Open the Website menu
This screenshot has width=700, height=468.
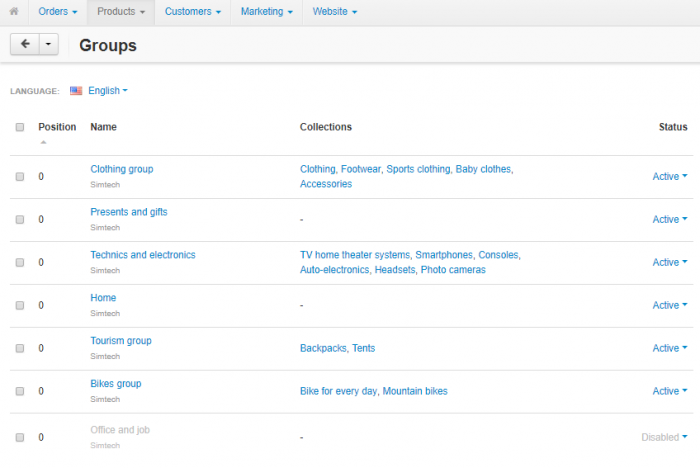pyautogui.click(x=335, y=12)
